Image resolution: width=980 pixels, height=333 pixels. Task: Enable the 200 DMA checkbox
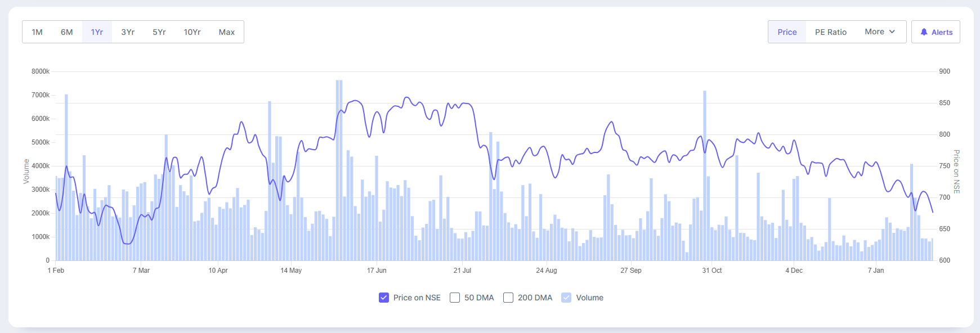(x=508, y=298)
